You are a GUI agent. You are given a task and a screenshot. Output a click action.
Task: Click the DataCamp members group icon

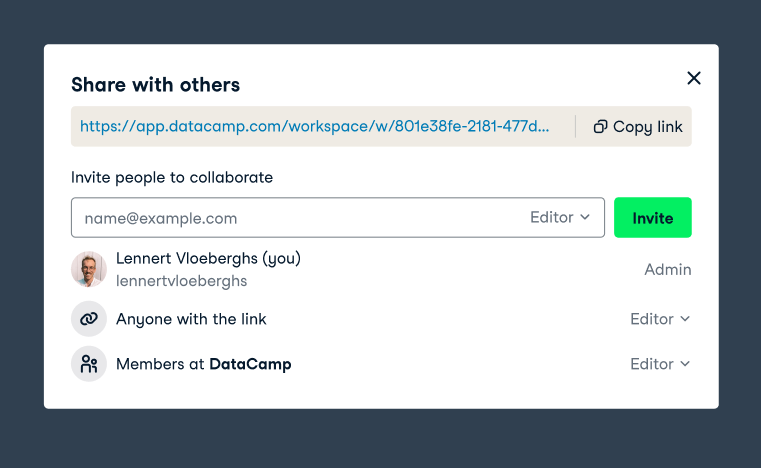click(x=89, y=364)
